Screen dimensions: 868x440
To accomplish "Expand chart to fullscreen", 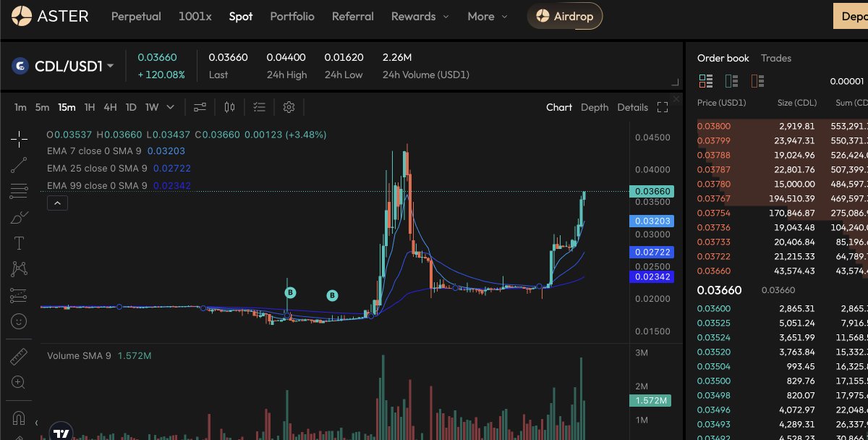I will (x=662, y=107).
